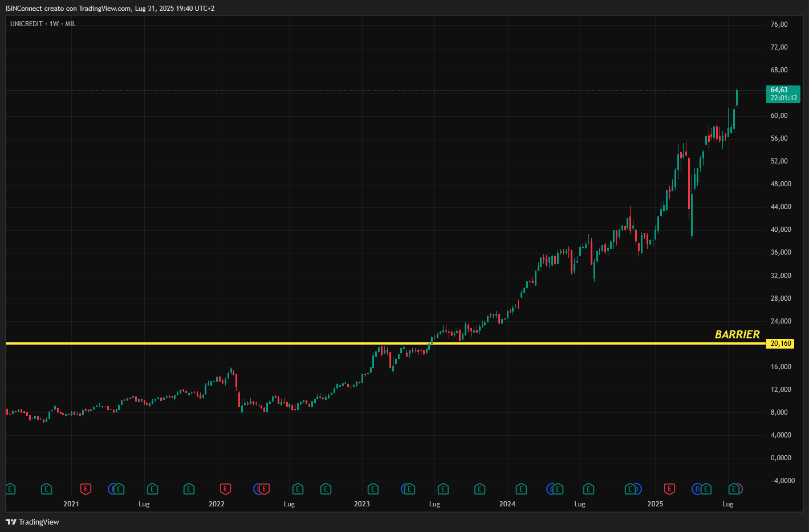Click the 32,000 price axis label
The image size is (809, 532).
point(780,276)
